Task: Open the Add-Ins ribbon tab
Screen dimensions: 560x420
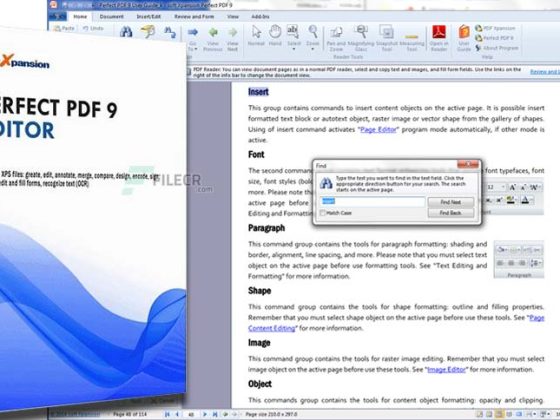Action: click(260, 16)
